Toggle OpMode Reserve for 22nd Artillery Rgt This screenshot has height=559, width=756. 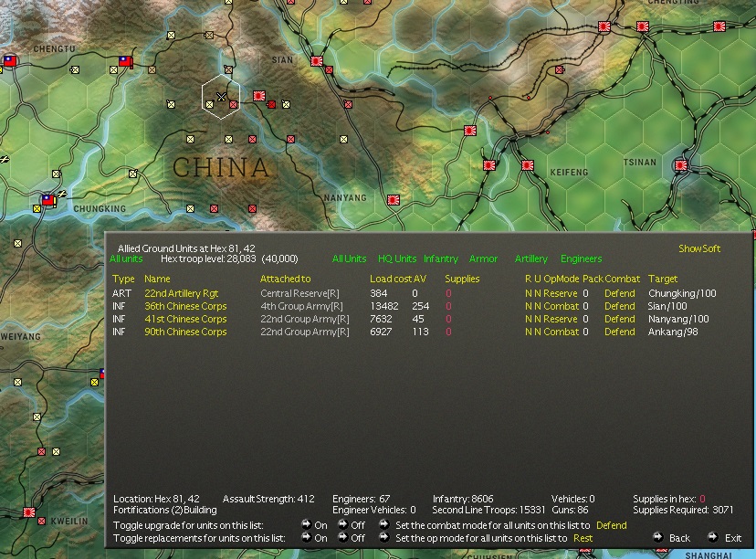pyautogui.click(x=561, y=293)
